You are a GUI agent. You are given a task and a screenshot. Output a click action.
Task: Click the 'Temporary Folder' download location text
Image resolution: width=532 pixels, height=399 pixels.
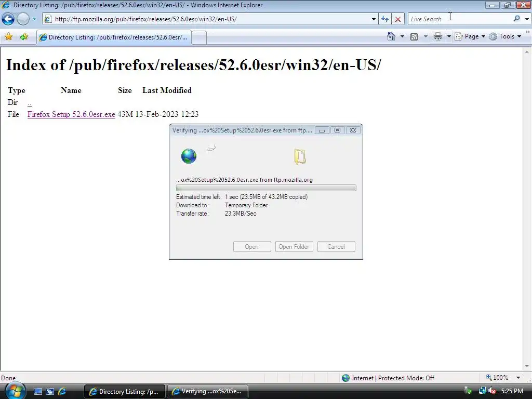pyautogui.click(x=246, y=205)
